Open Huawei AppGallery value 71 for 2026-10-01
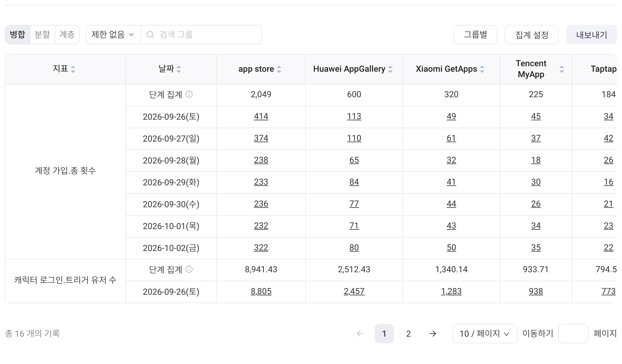The image size is (622, 364). point(354,226)
